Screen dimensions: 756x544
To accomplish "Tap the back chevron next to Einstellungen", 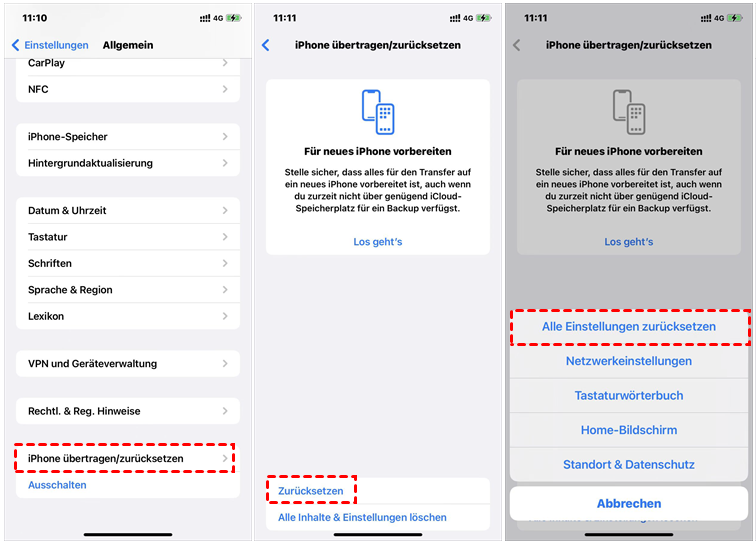I will (15, 45).
